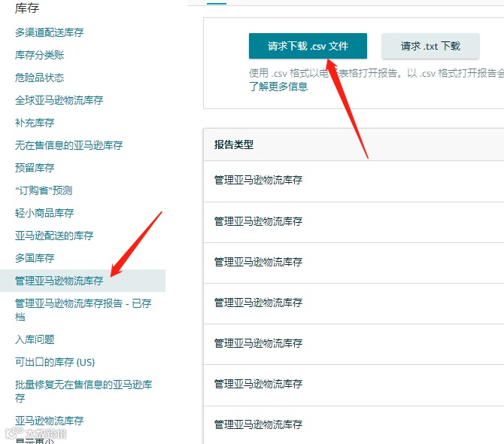The image size is (504, 444).
Task: Click the 库存 section heading
Action: [x=27, y=8]
